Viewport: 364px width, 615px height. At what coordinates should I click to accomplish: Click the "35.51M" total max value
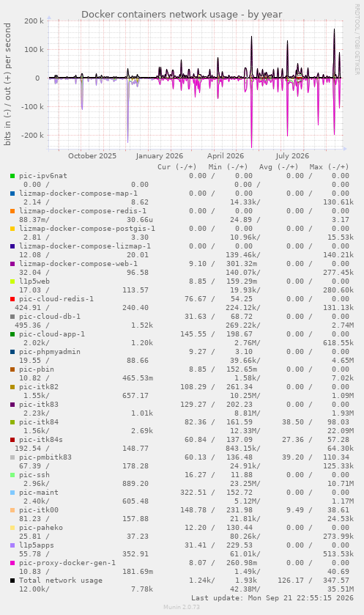click(x=341, y=589)
